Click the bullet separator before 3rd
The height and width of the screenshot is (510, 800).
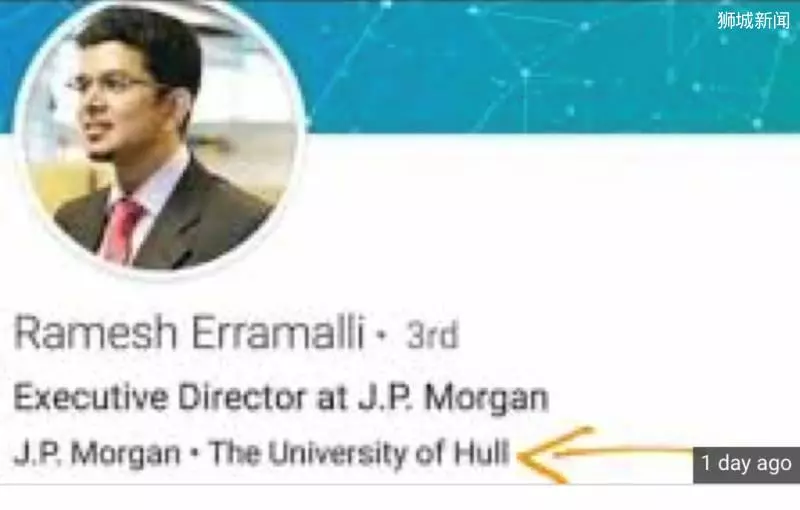coord(381,336)
